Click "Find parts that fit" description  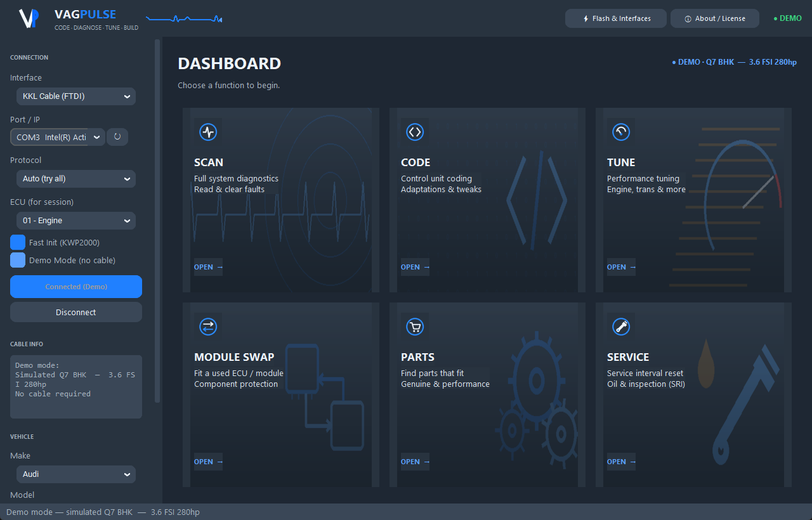(433, 374)
